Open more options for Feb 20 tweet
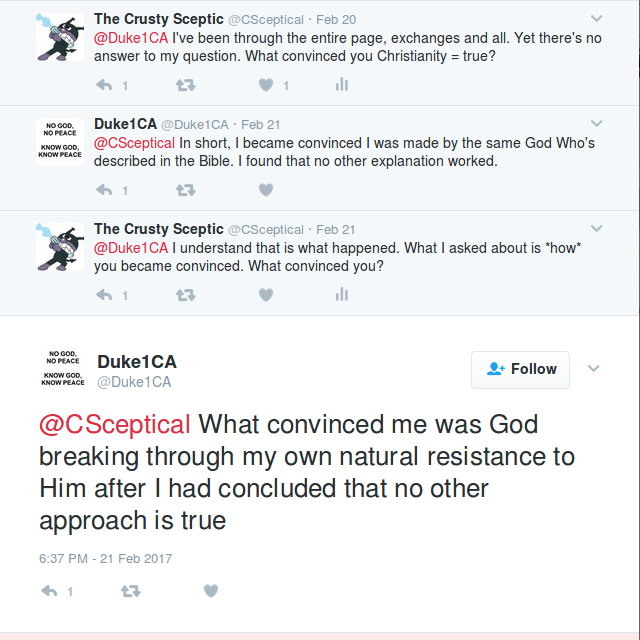The image size is (640, 640). click(596, 19)
